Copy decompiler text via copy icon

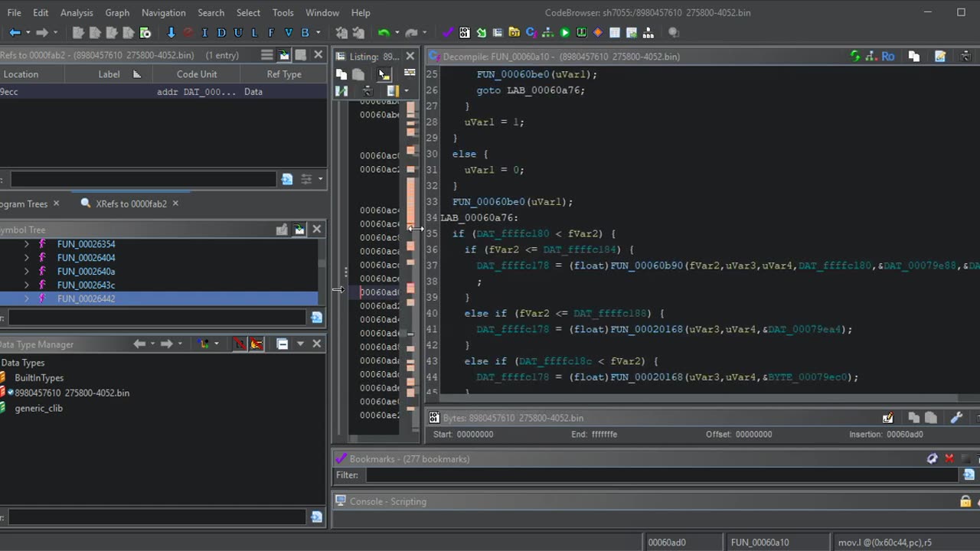click(x=914, y=56)
